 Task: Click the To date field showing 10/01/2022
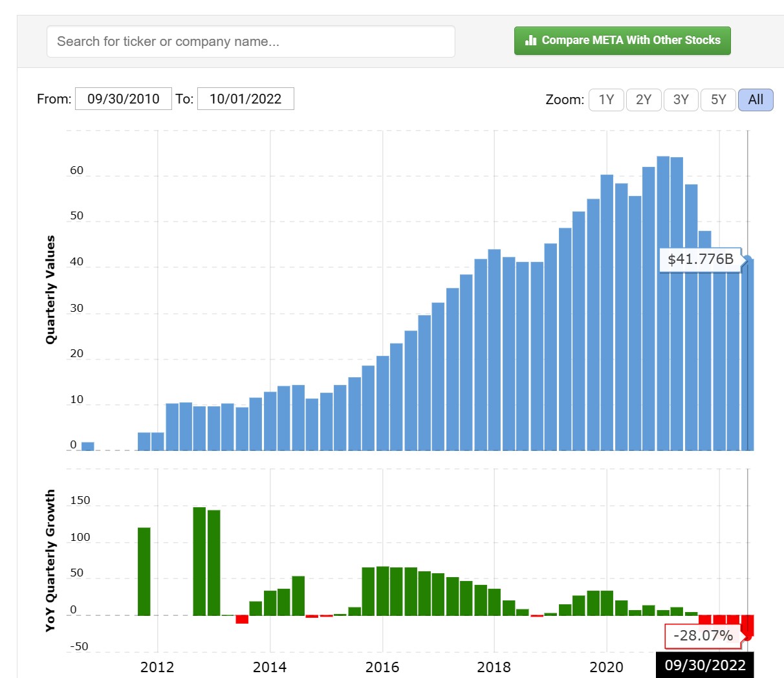tap(246, 99)
